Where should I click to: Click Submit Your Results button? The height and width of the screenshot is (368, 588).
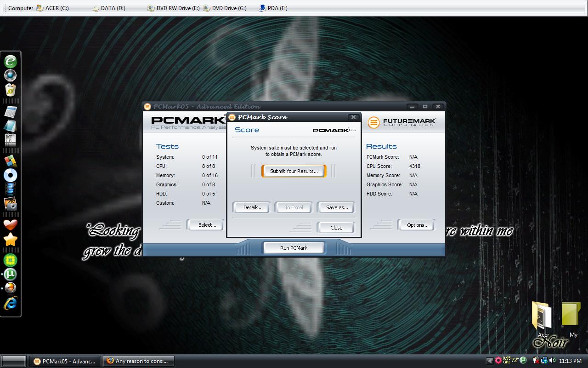(294, 171)
